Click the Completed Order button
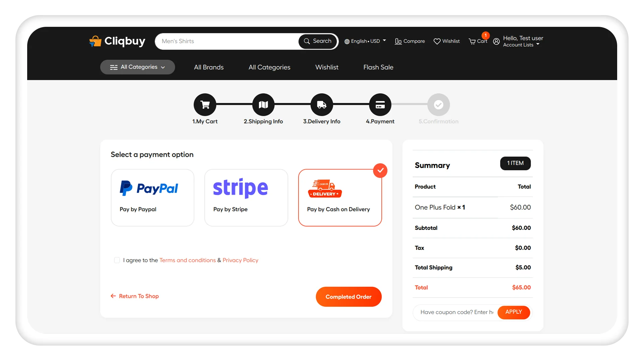Screen dimensions: 644x362 349,297
